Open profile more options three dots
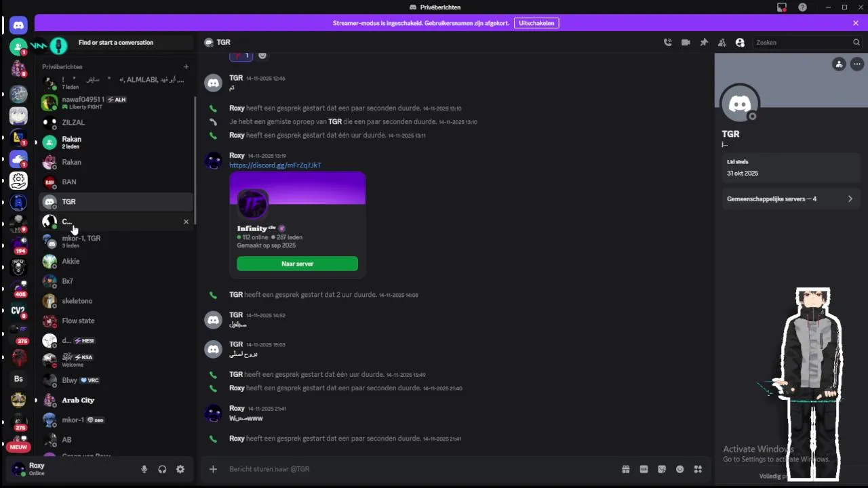Screen dimensions: 868x488 tap(858, 64)
